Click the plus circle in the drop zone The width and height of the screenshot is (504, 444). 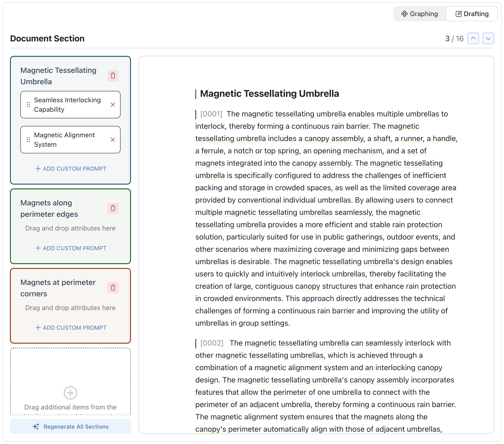[70, 393]
